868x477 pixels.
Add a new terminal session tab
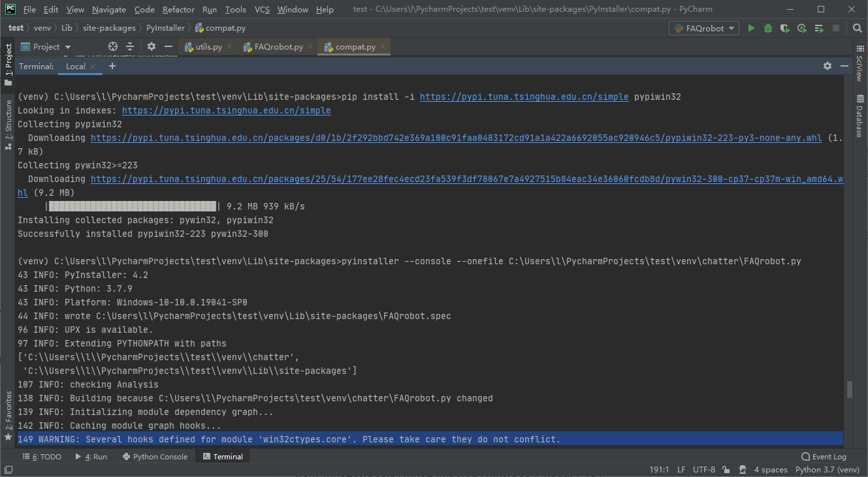click(x=112, y=66)
